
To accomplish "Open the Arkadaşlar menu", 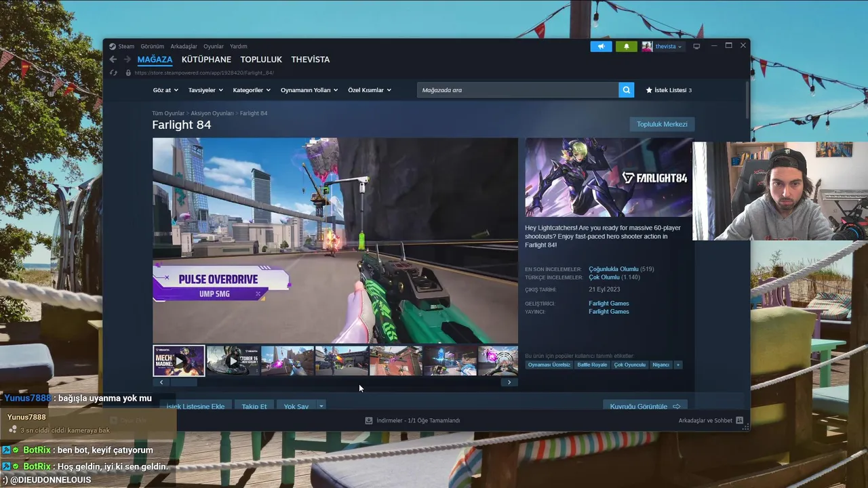I will (184, 46).
